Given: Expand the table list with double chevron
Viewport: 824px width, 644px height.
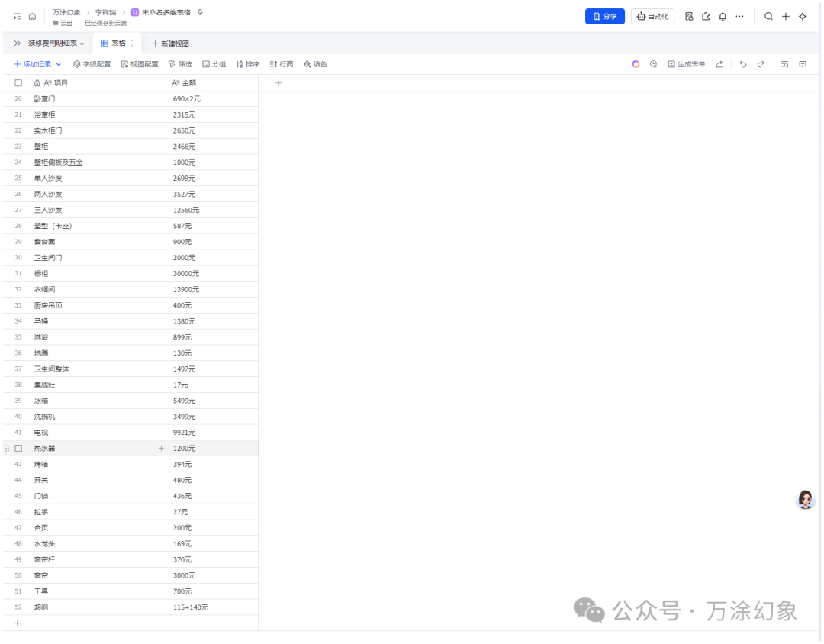Looking at the screenshot, I should click(18, 43).
